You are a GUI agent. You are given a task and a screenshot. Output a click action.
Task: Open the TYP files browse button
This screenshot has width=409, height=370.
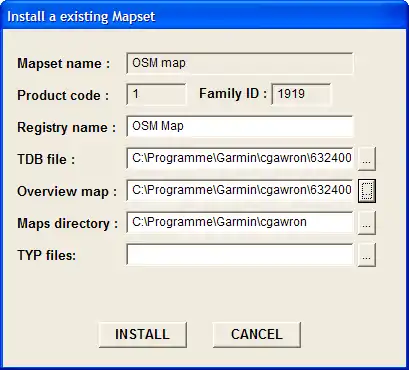(x=367, y=255)
